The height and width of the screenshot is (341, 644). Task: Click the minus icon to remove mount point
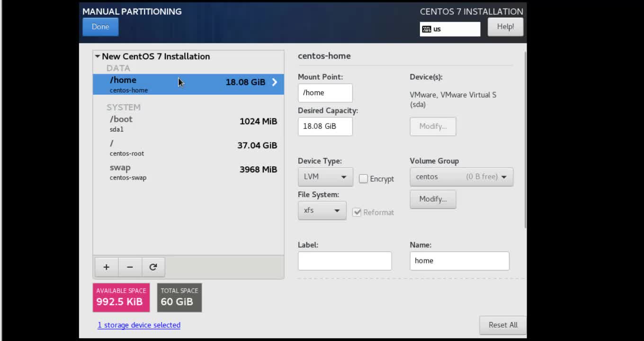click(x=130, y=267)
